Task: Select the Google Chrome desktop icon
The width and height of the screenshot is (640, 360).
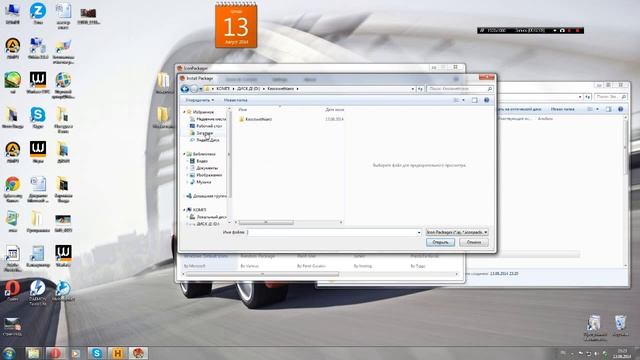Action: (x=13, y=189)
